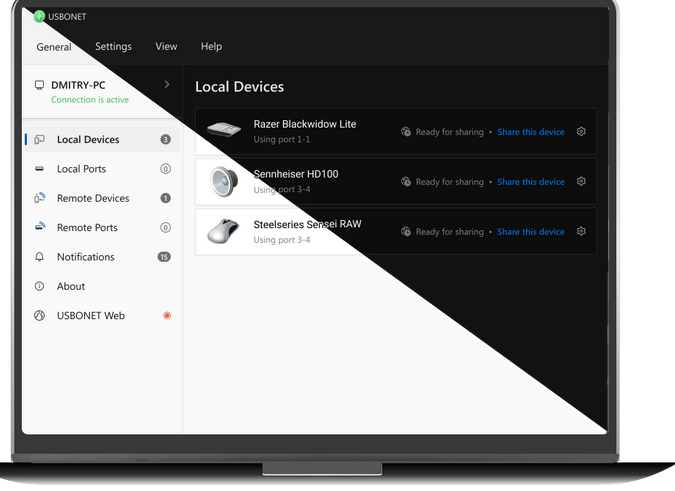
Task: Click the DMITRY-PC computer icon
Action: click(x=40, y=85)
